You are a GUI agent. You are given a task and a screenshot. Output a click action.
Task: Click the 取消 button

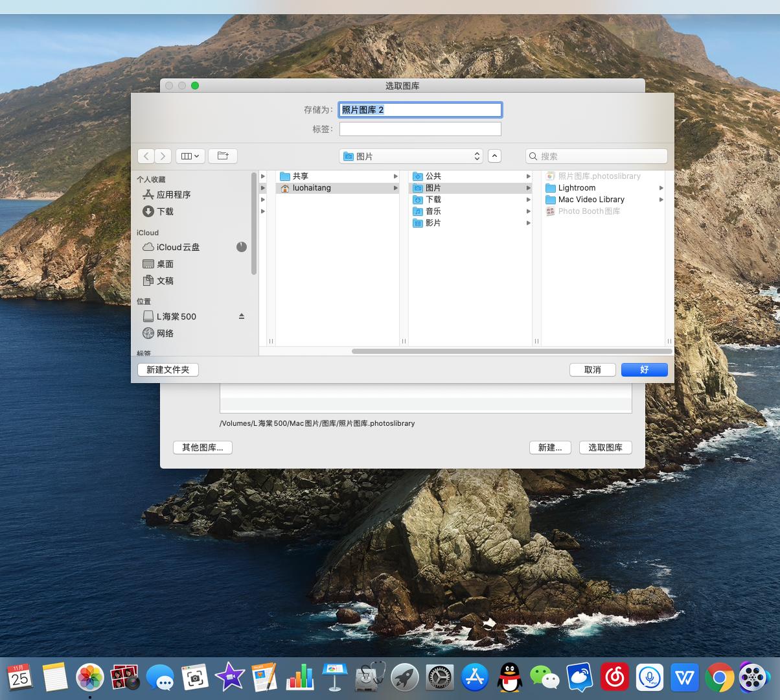[x=592, y=369]
